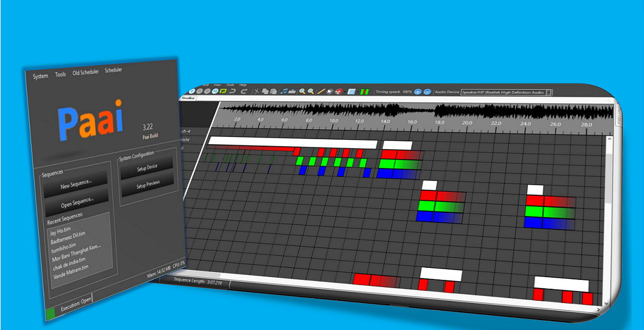Toggle the green loop playback icon
644x330 pixels.
pyautogui.click(x=223, y=91)
